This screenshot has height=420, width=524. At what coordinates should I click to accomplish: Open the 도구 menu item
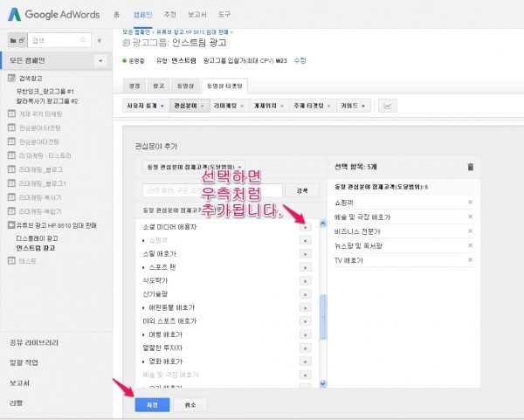[224, 14]
